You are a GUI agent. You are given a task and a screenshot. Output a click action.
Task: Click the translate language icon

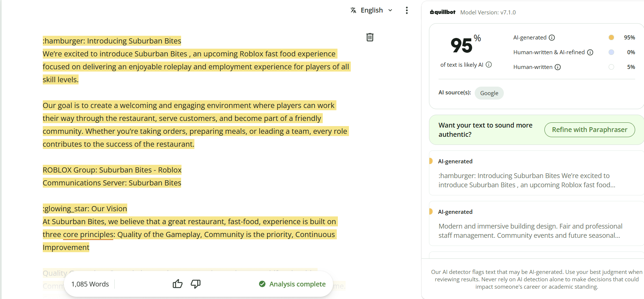click(x=353, y=10)
